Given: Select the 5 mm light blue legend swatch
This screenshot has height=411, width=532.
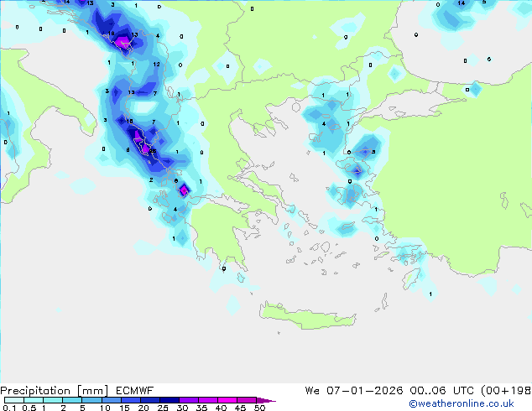Looking at the screenshot, I should tap(91, 400).
